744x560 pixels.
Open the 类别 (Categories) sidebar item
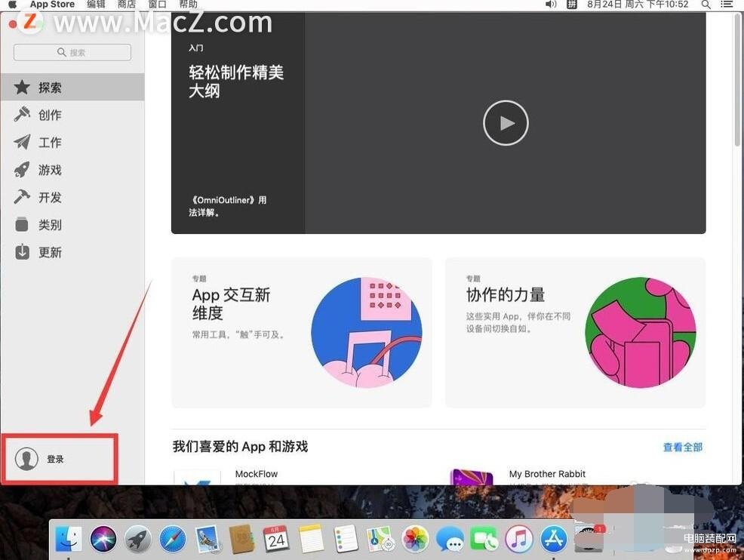point(50,225)
